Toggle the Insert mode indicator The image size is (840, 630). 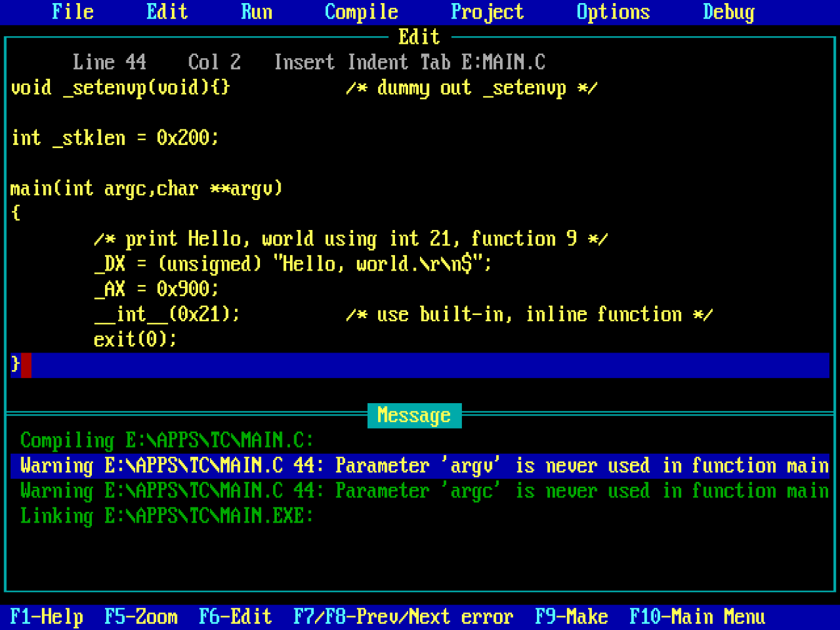tap(304, 62)
